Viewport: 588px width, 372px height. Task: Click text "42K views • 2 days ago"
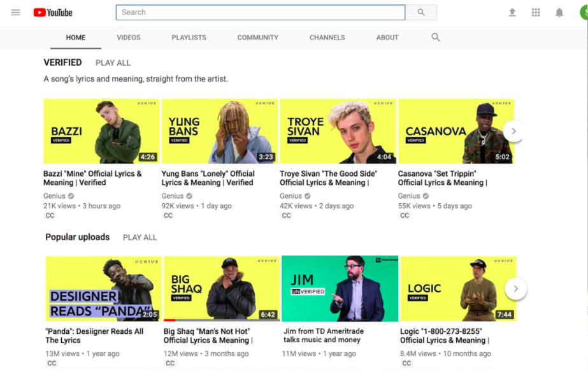pyautogui.click(x=317, y=206)
